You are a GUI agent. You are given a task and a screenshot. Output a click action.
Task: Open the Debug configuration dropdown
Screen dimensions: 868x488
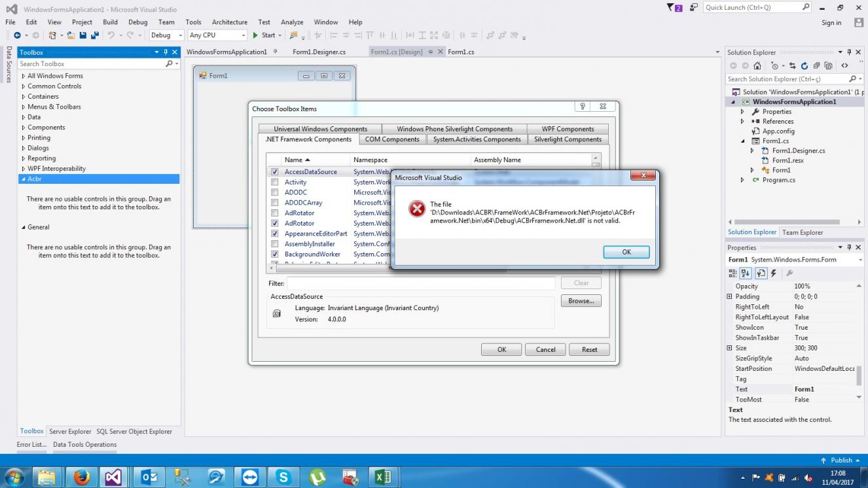point(167,35)
